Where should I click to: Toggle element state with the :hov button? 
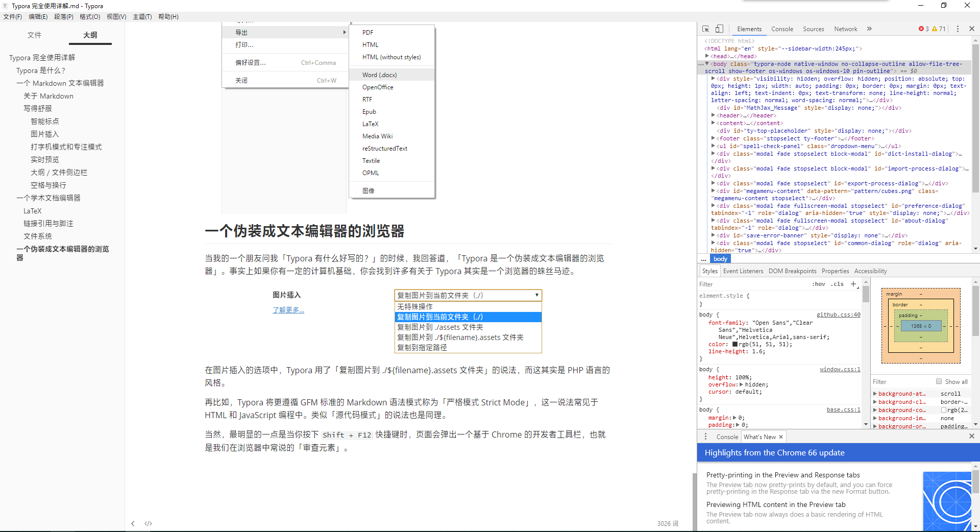818,284
